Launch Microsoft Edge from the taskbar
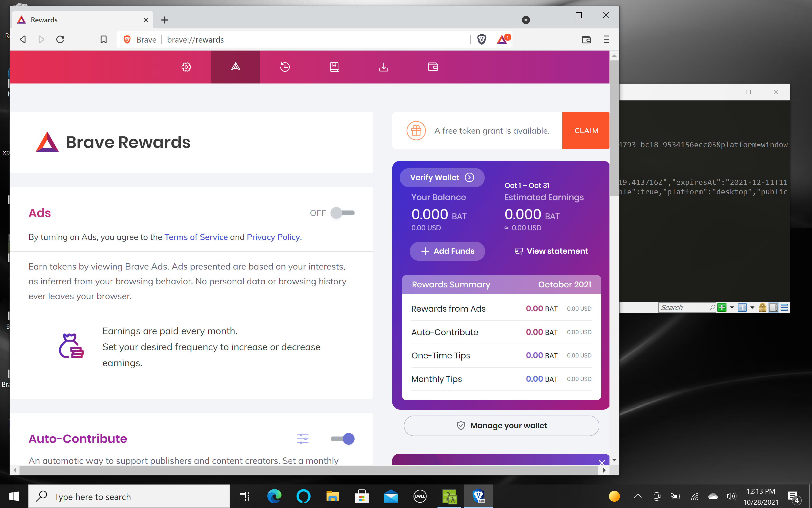The height and width of the screenshot is (508, 812). click(274, 496)
